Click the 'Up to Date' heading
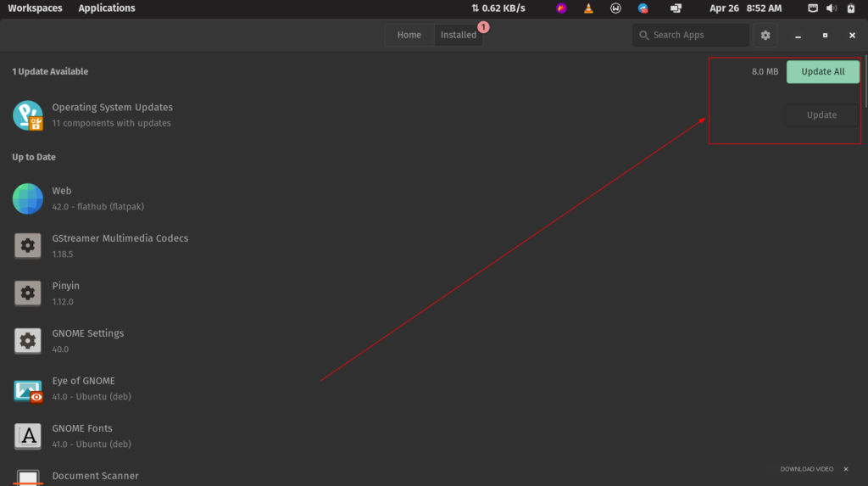 (34, 158)
